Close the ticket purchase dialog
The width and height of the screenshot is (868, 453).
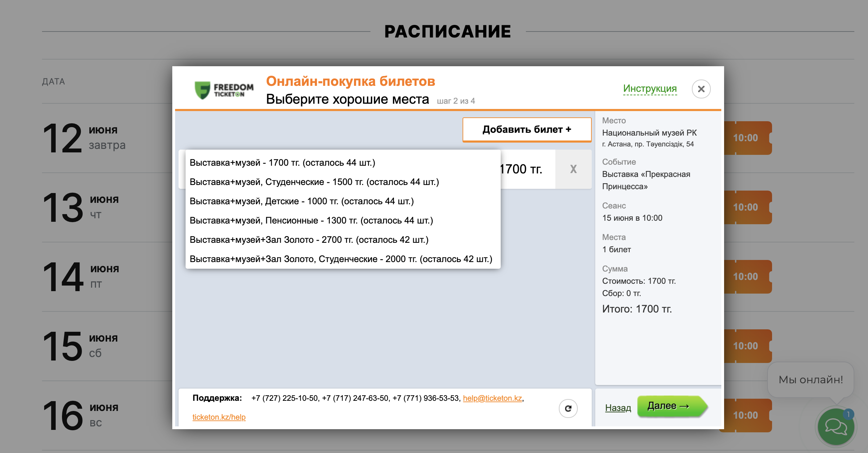click(701, 89)
